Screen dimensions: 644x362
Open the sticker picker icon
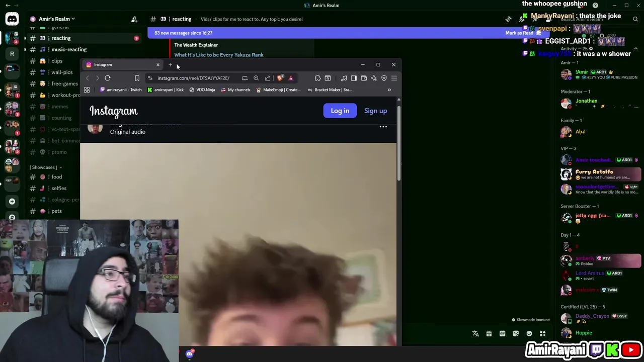[516, 333]
